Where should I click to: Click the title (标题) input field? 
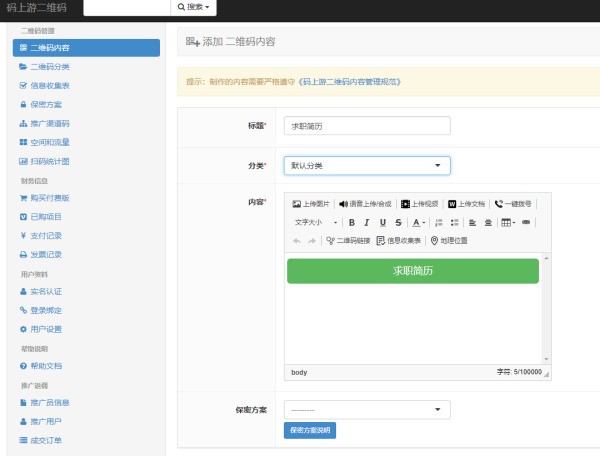(x=367, y=126)
